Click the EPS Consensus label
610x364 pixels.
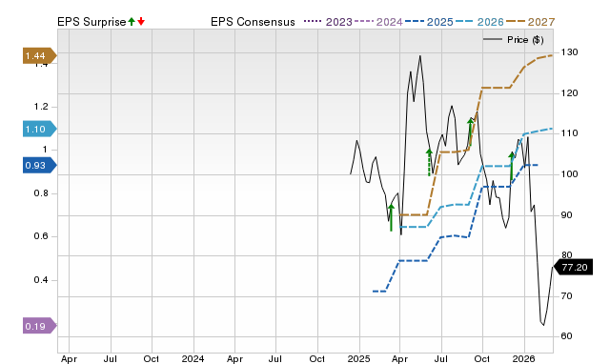(253, 22)
